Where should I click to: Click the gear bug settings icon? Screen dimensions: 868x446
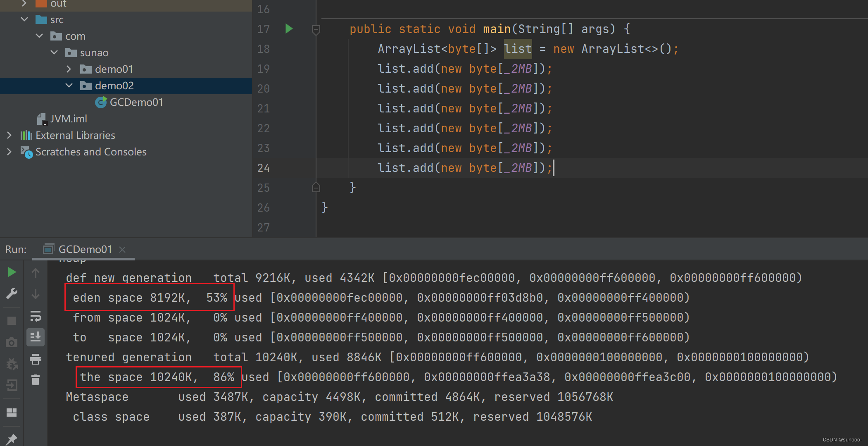tap(12, 364)
